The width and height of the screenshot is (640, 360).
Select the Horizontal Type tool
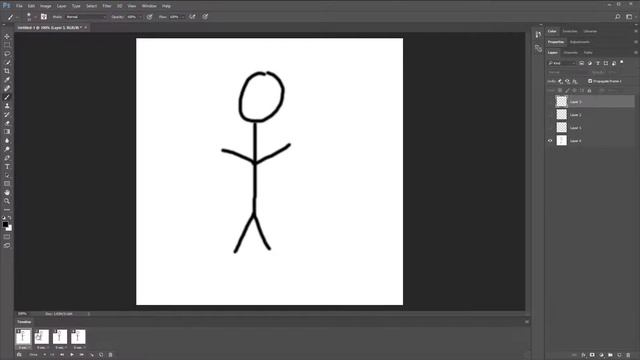(7, 167)
